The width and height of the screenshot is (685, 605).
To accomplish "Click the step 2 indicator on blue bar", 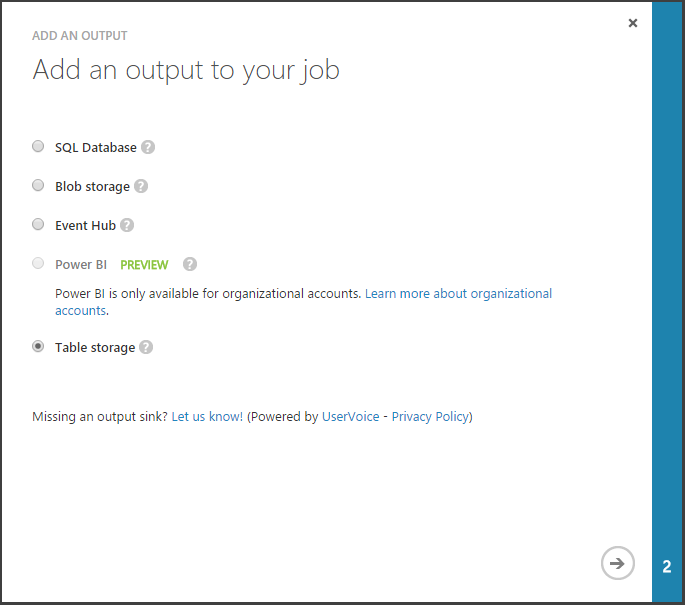I will (667, 567).
